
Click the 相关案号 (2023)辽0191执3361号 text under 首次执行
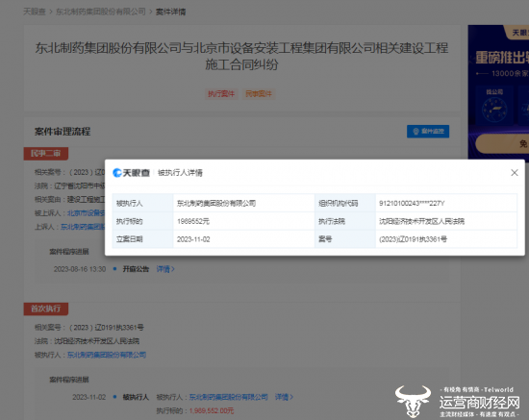(x=89, y=328)
